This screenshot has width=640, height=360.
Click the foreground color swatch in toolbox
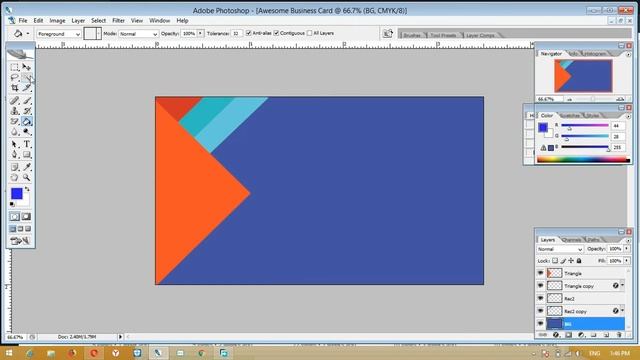point(17,193)
